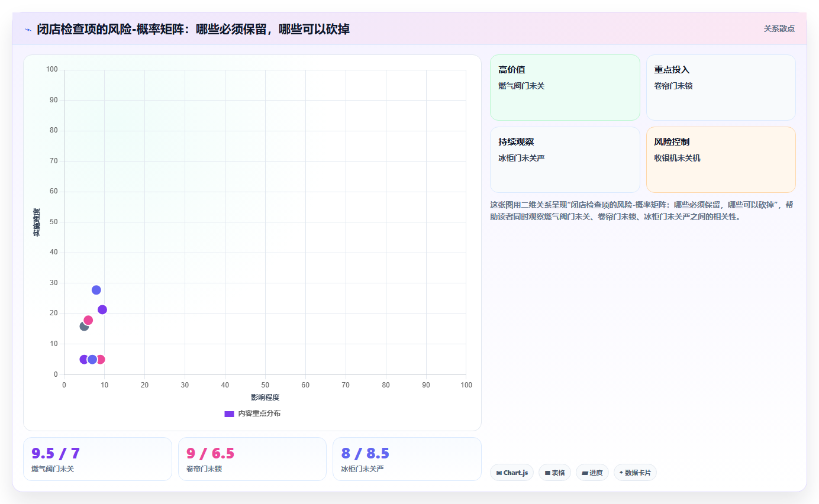Click the Chart.js chip icon
The height and width of the screenshot is (504, 819).
[499, 473]
